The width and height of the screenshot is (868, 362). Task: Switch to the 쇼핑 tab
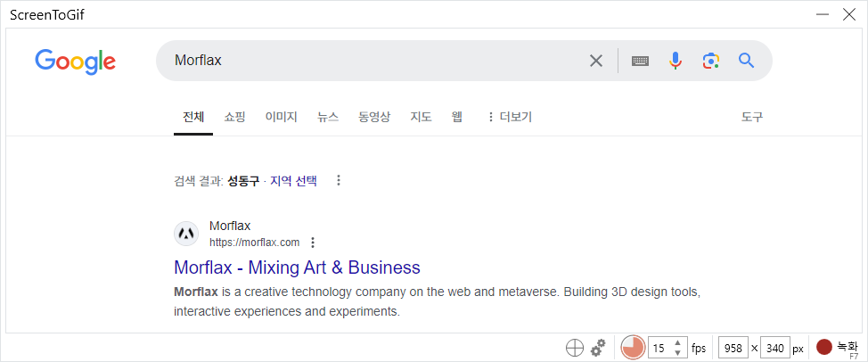pyautogui.click(x=234, y=118)
